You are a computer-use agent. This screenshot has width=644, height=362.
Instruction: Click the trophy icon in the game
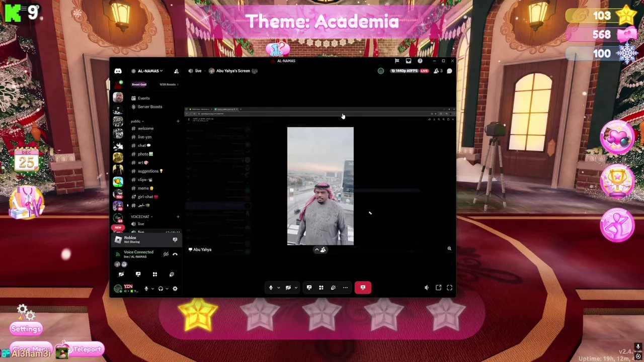click(x=617, y=181)
